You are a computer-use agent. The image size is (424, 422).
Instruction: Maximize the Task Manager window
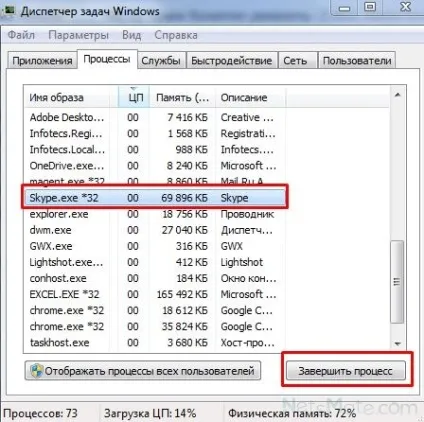click(x=370, y=7)
